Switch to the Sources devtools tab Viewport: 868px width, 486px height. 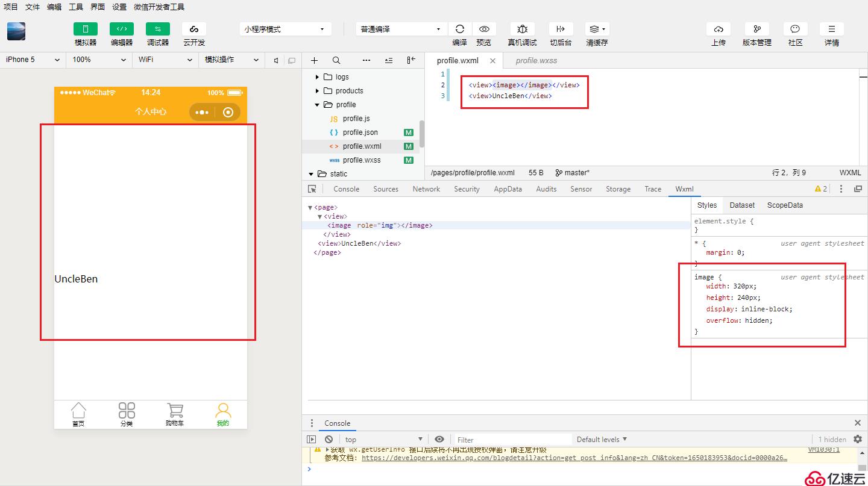click(386, 189)
